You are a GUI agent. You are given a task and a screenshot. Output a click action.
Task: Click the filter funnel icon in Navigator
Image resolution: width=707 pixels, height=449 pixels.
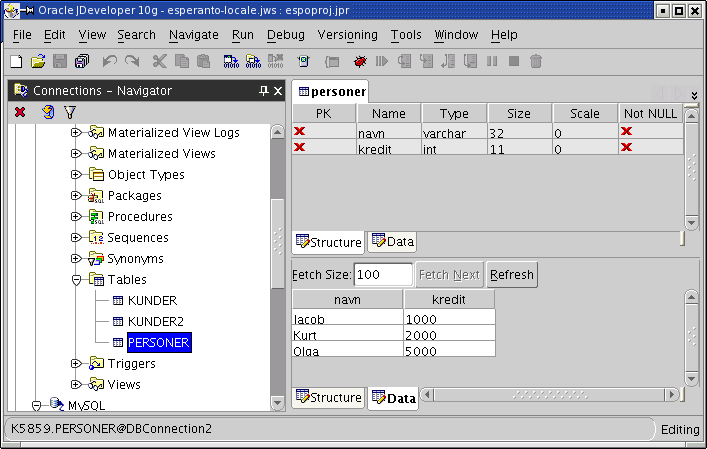click(x=70, y=112)
